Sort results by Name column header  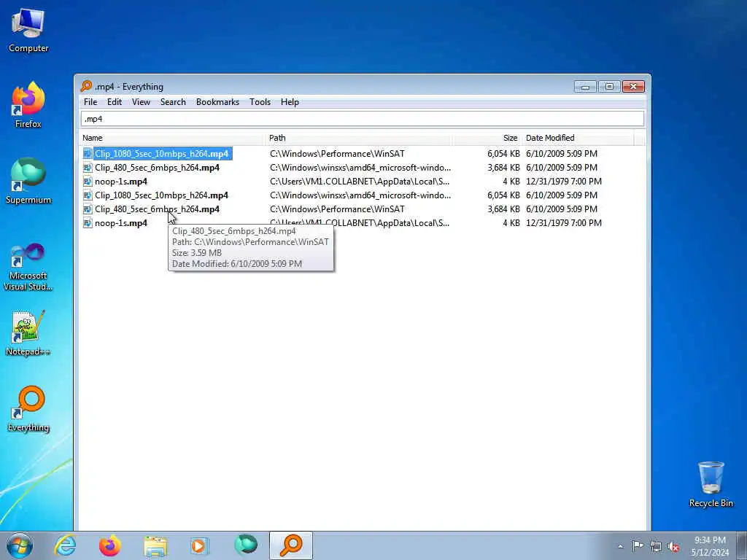(x=171, y=138)
